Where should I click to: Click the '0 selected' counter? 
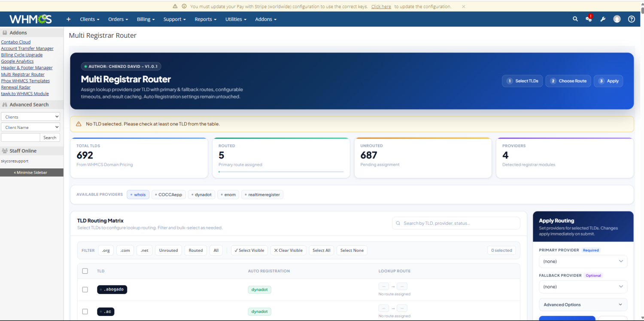point(501,251)
